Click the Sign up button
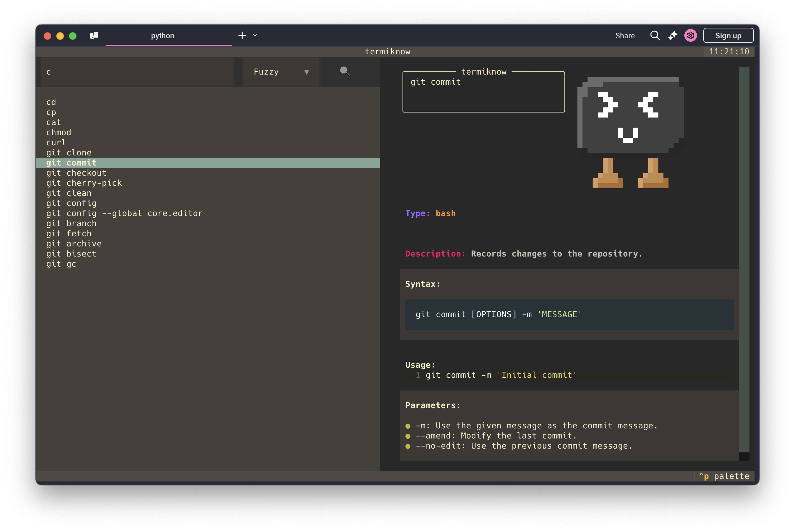The height and width of the screenshot is (532, 795). coord(728,36)
